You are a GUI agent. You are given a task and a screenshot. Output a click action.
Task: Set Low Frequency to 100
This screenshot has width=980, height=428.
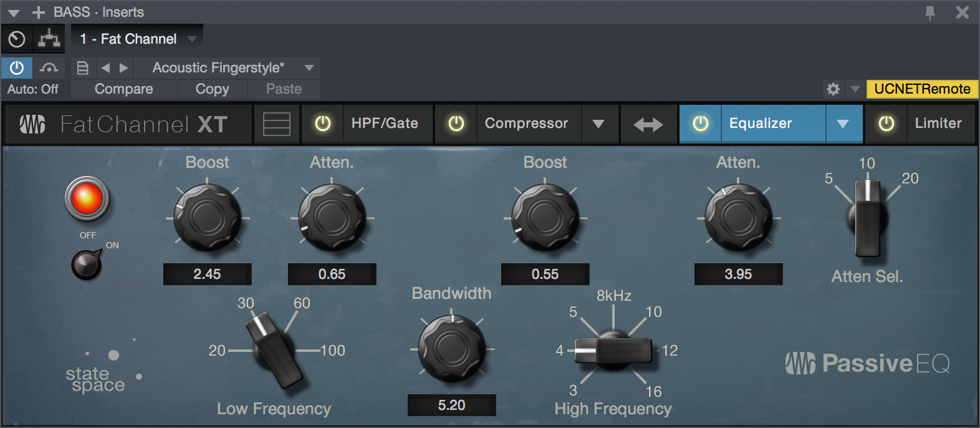333,351
